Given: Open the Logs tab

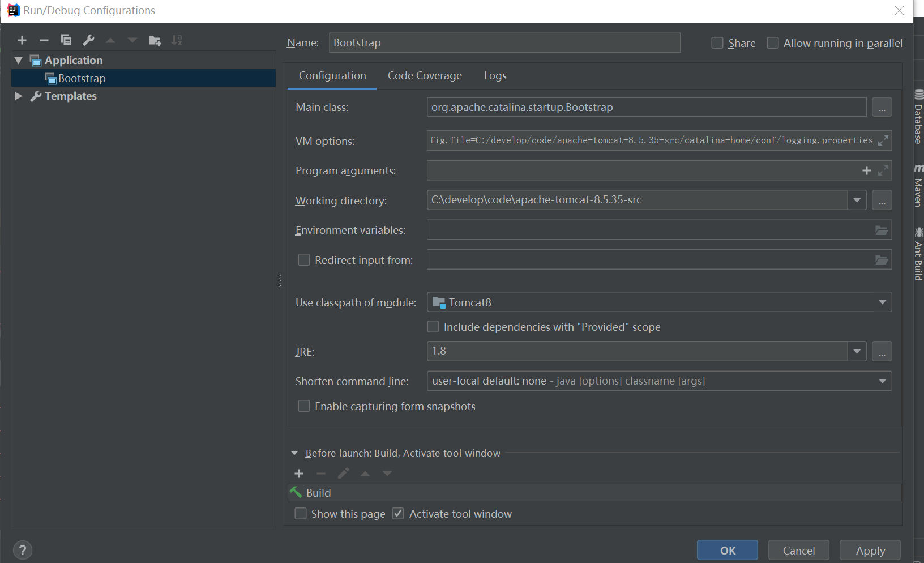Looking at the screenshot, I should click(495, 76).
